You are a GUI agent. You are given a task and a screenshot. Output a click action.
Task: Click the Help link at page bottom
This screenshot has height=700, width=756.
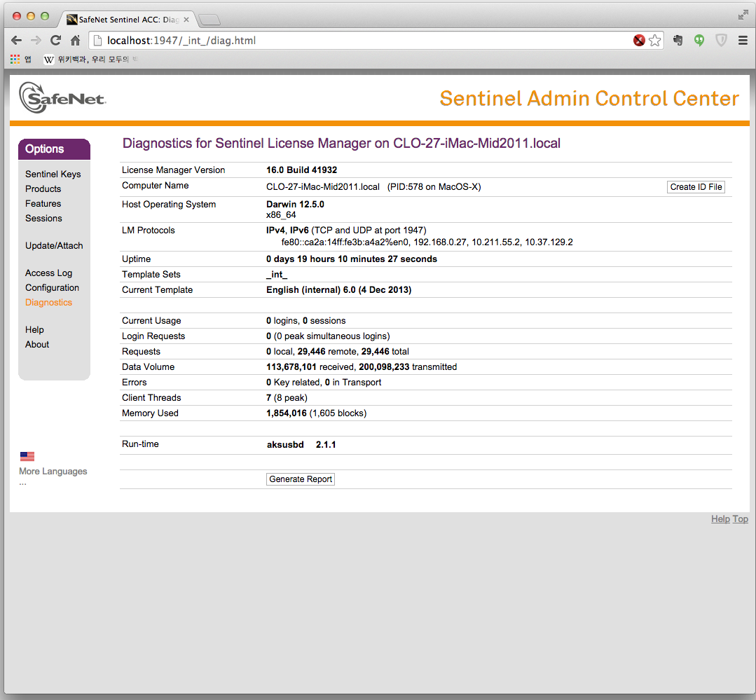(x=720, y=519)
